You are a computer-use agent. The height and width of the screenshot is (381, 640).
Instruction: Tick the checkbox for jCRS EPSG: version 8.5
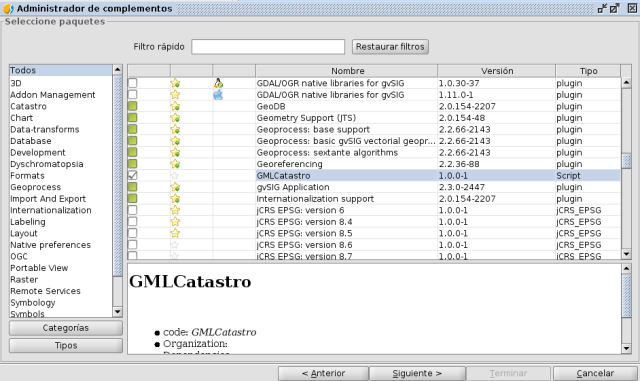click(x=133, y=233)
